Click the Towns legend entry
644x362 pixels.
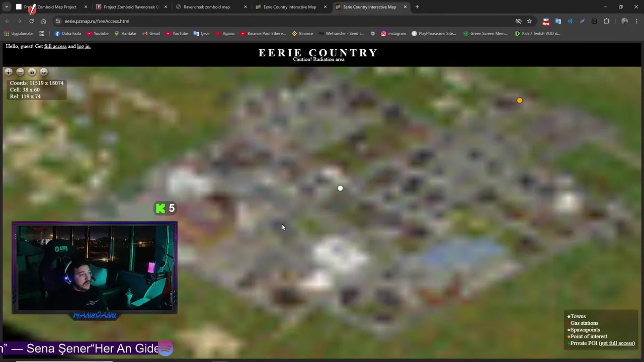(x=577, y=317)
